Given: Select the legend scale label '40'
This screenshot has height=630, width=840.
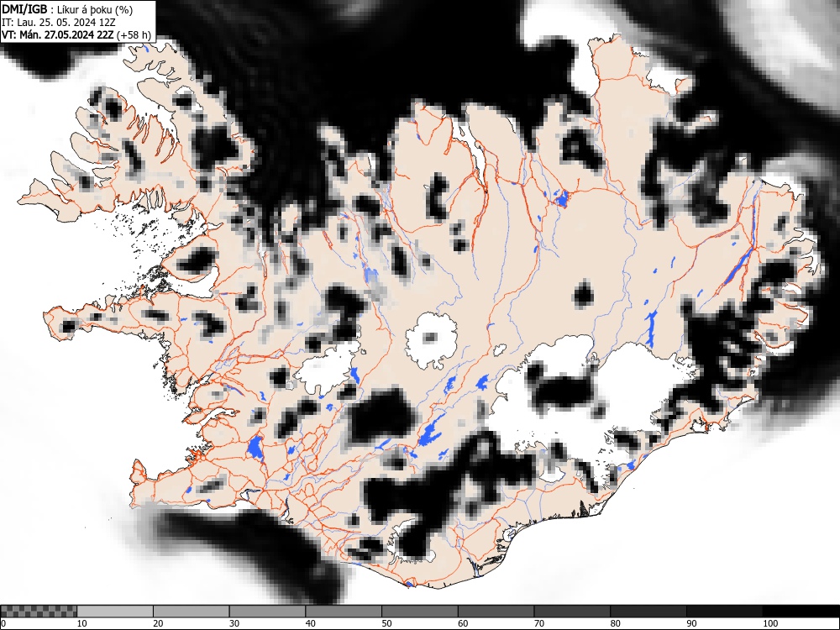Looking at the screenshot, I should [x=310, y=623].
